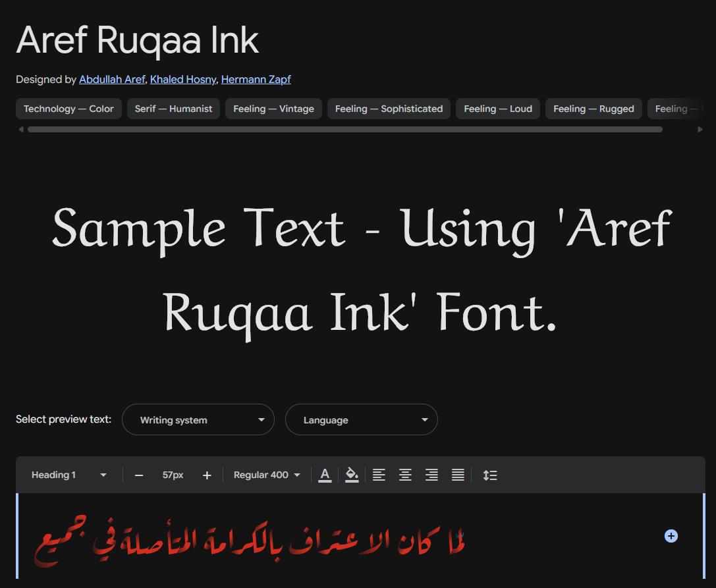Select the Feeling — Sophisticated tag
716x588 pixels.
click(x=389, y=109)
